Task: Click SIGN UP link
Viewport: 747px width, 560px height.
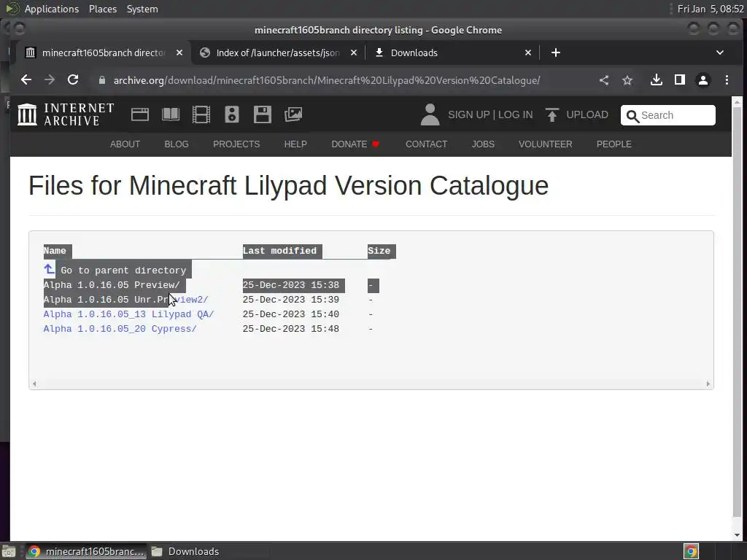Action: (x=469, y=114)
